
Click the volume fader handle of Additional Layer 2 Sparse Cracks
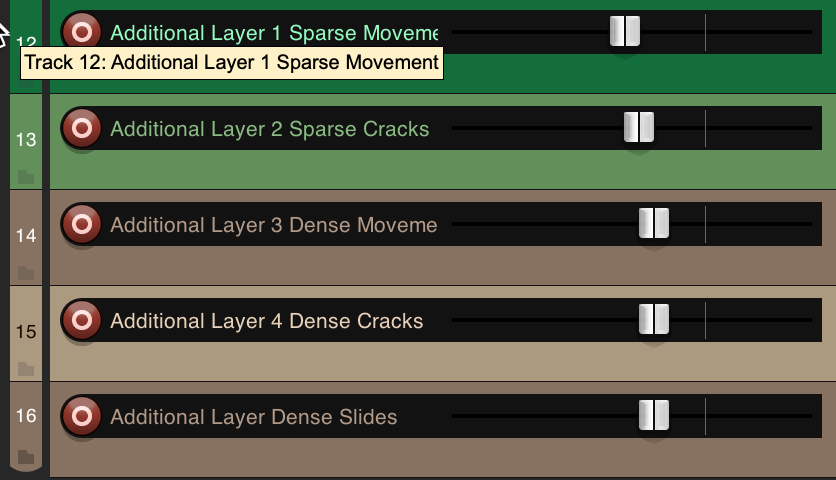639,128
